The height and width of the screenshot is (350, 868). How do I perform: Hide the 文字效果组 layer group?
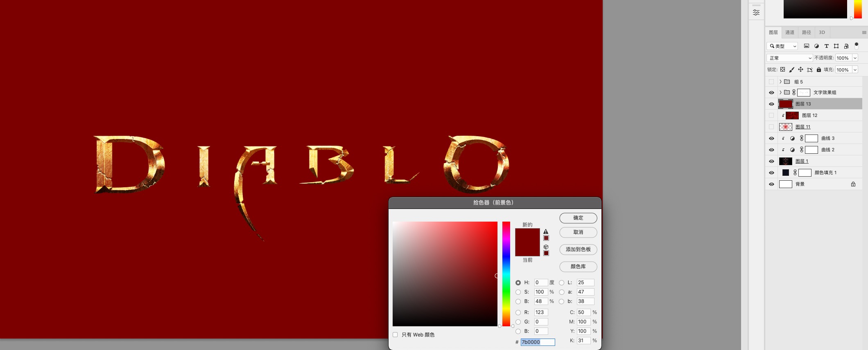coord(771,92)
